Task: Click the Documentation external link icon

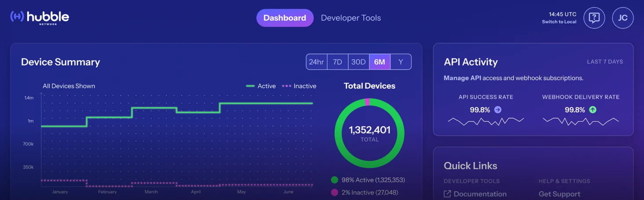Action: 447,194
